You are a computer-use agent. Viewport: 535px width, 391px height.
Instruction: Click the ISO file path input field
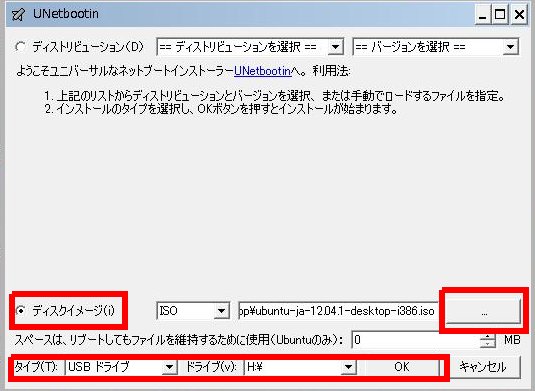[338, 311]
